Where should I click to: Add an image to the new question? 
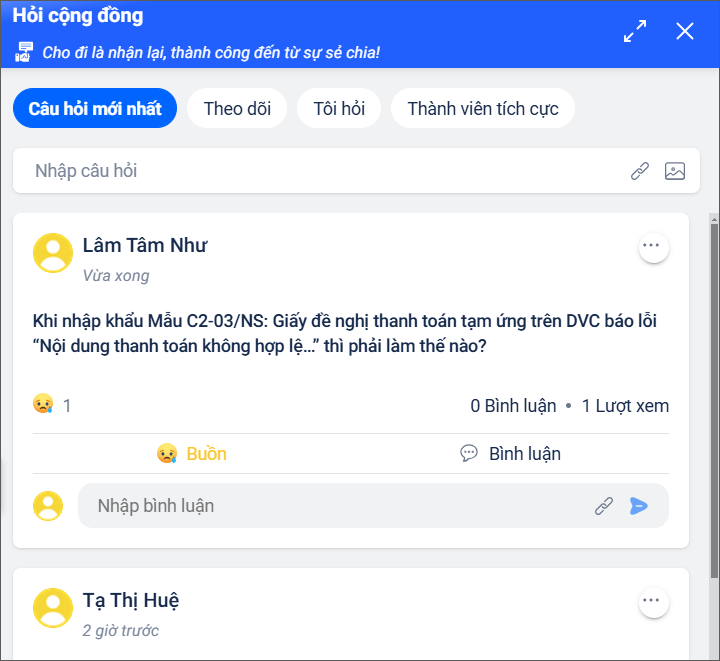675,171
